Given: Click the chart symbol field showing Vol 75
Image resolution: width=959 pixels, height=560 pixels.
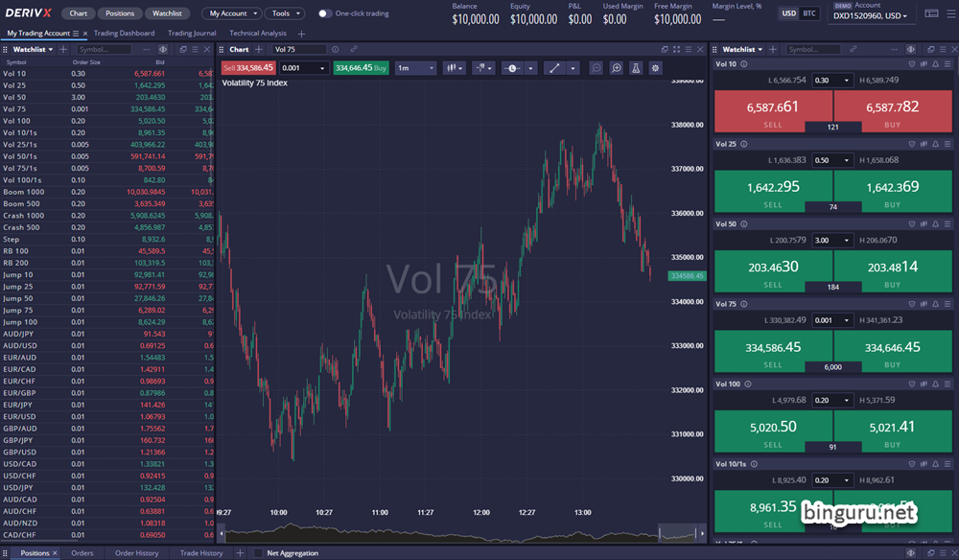Looking at the screenshot, I should (x=299, y=49).
